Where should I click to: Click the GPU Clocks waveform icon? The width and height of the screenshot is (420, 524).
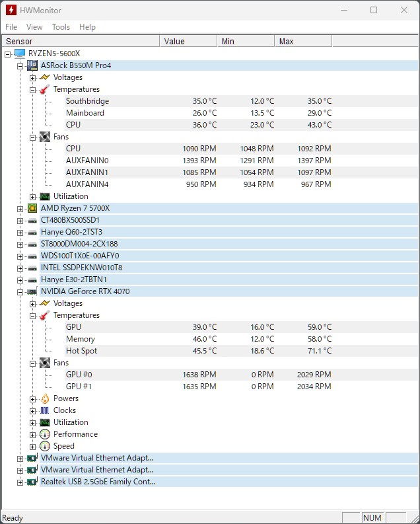coord(45,410)
